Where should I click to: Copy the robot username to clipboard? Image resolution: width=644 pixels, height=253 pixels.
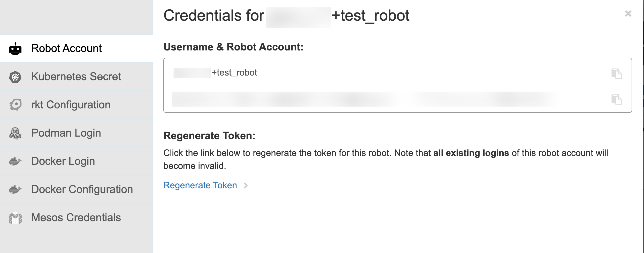616,74
